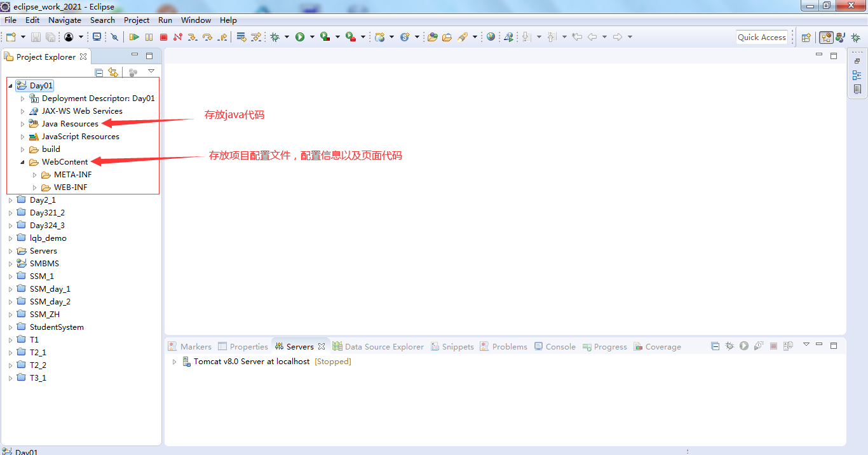Click the Suspend pause icon

pos(149,37)
